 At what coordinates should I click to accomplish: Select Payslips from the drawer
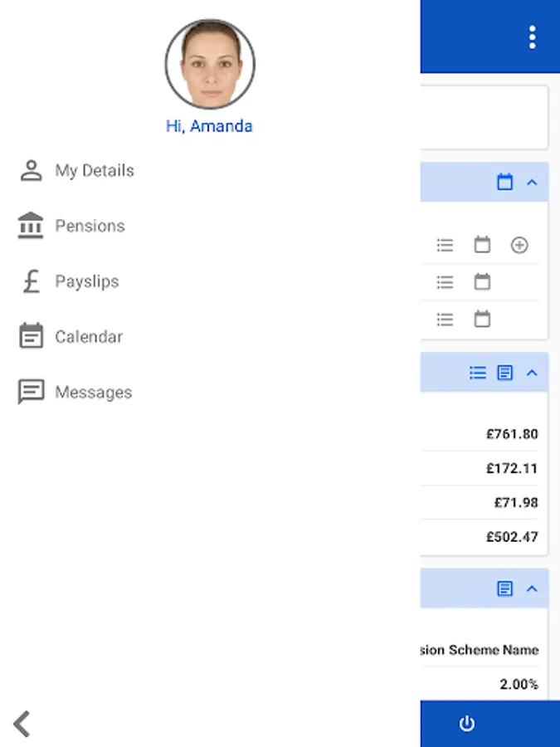click(x=86, y=281)
